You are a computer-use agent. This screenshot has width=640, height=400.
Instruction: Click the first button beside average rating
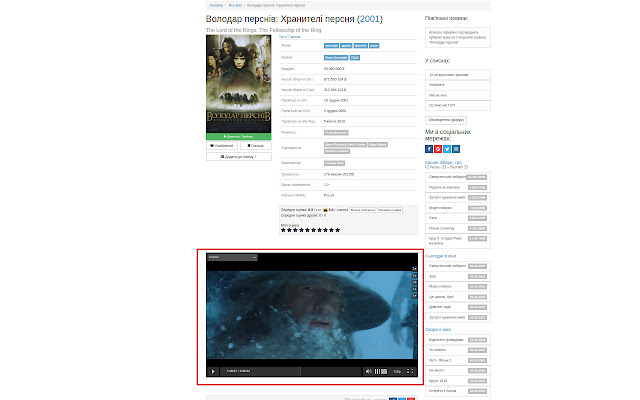click(x=362, y=210)
